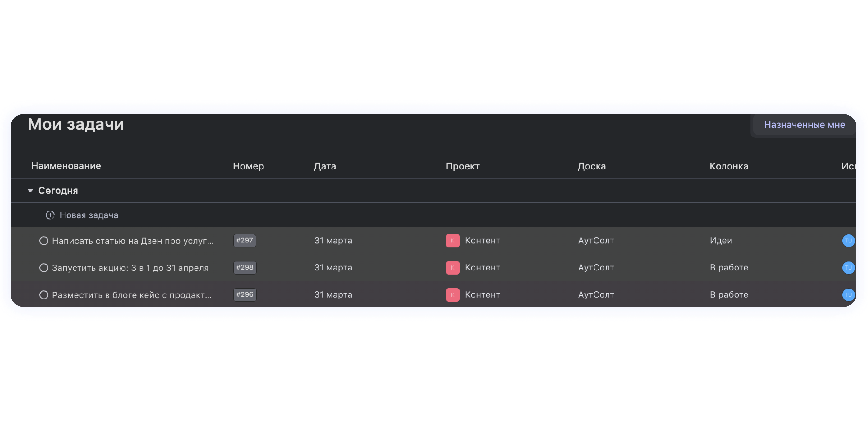Mark Написать статью на Дзен task complete
Screen dimensions: 868x421
(44, 241)
